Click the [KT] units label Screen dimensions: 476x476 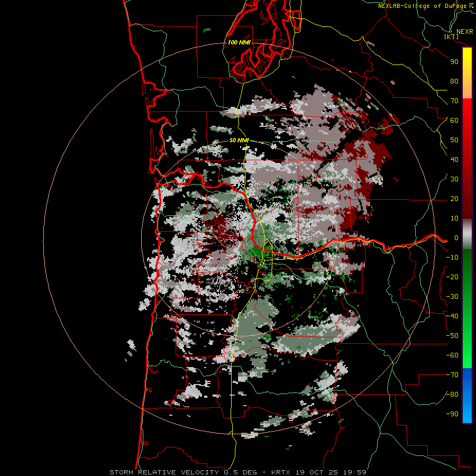[x=452, y=36]
